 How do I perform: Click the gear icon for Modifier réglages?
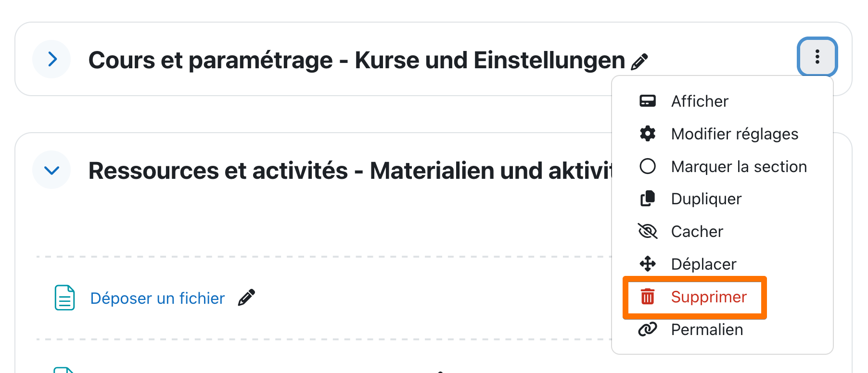tap(648, 134)
